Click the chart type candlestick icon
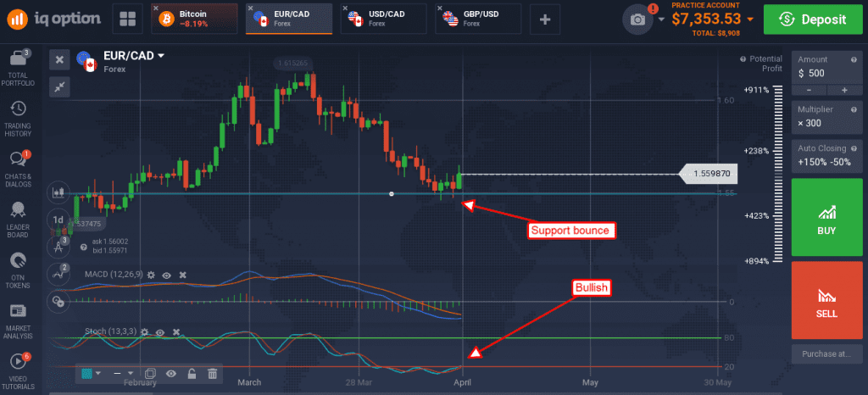The height and width of the screenshot is (395, 868). tap(58, 192)
